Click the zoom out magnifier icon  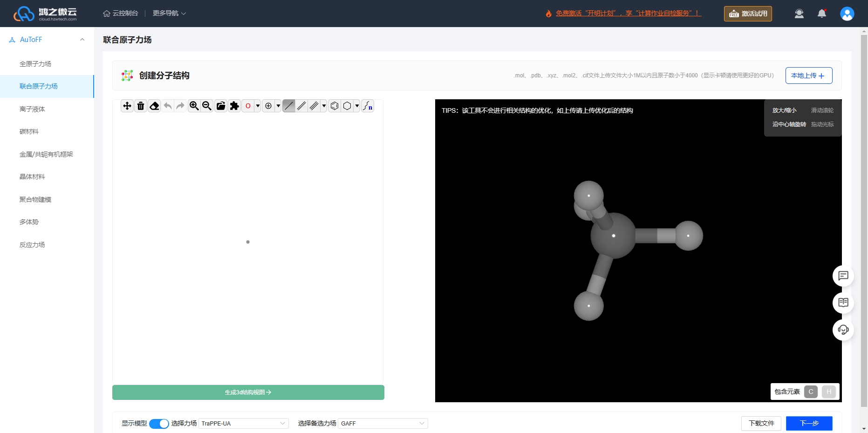[207, 106]
